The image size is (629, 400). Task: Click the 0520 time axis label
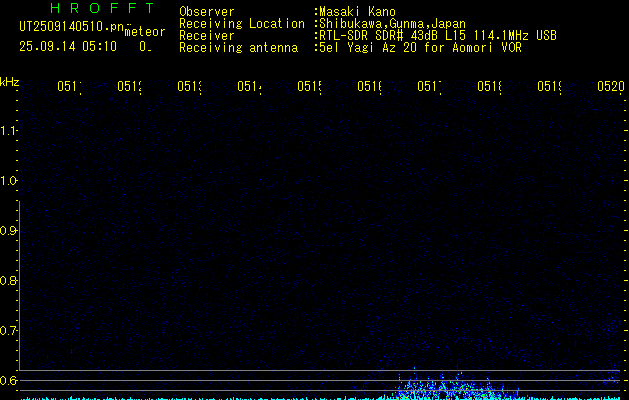click(x=611, y=86)
